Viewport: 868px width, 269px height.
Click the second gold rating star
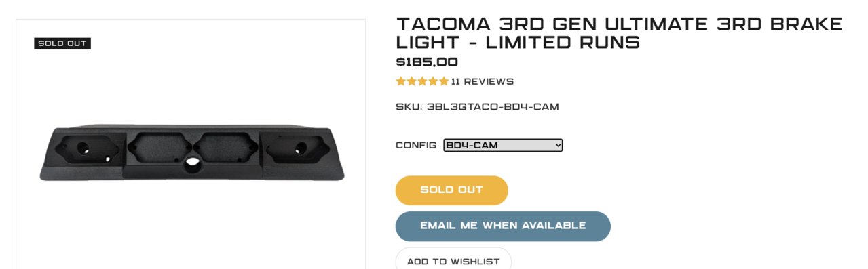412,81
